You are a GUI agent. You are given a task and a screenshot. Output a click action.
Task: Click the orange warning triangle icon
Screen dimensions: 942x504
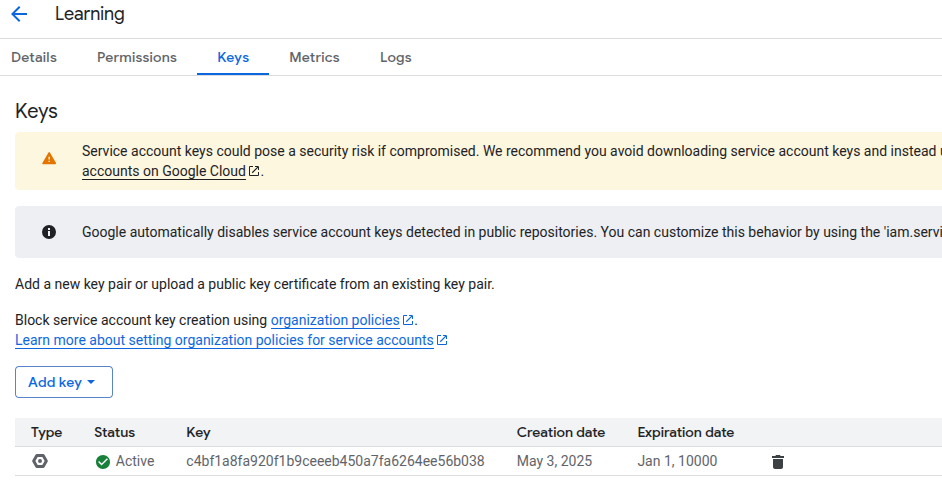click(x=49, y=159)
